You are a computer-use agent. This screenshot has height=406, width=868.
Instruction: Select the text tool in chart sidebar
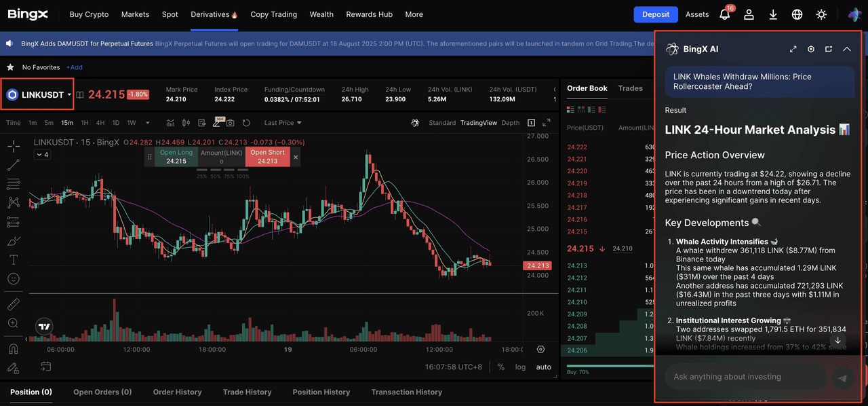point(14,260)
